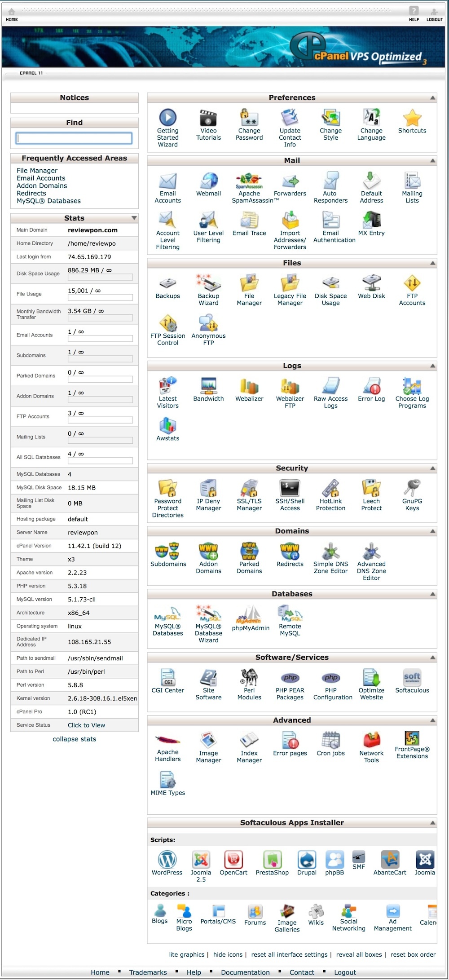Open FTP Accounts
This screenshot has height=980, width=449.
coord(412,283)
